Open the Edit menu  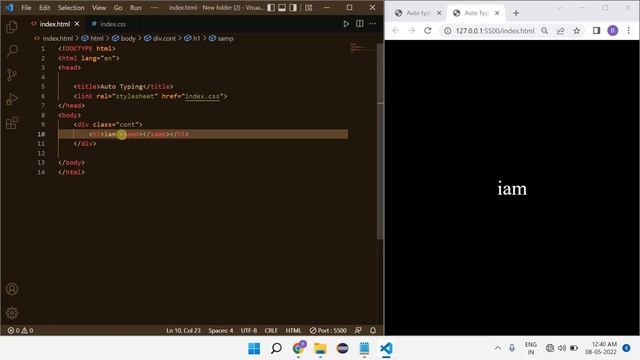[x=44, y=8]
